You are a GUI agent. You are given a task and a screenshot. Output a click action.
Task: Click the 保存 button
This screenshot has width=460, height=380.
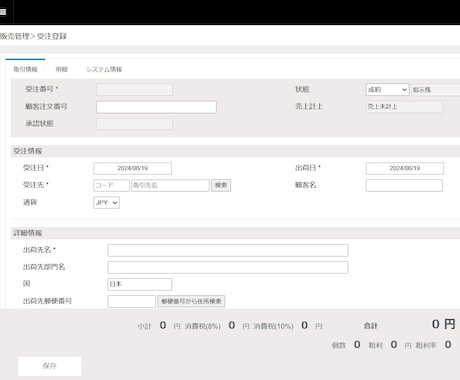pos(50,366)
